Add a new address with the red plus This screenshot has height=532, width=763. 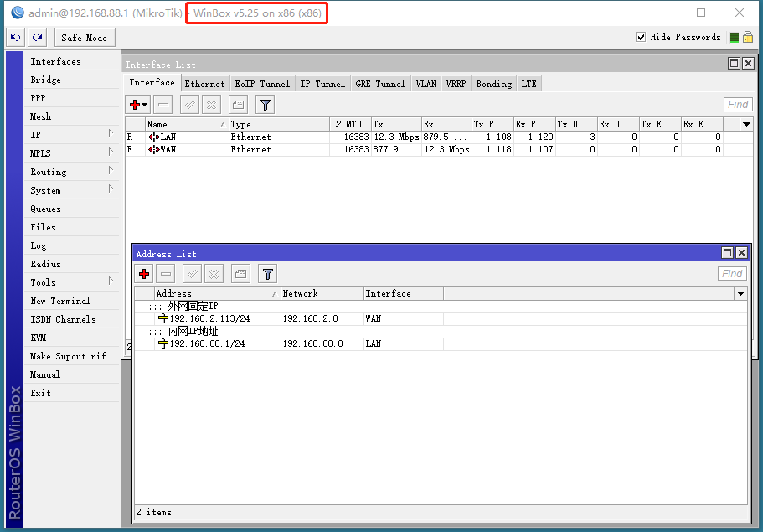coord(144,274)
